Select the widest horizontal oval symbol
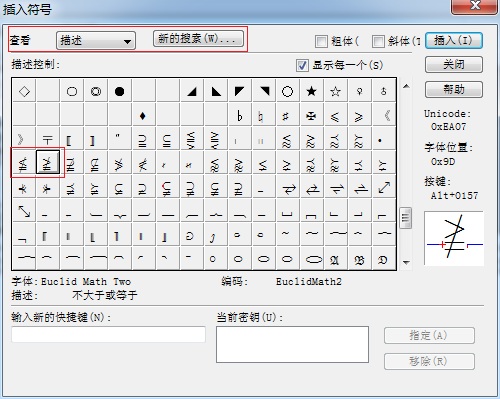This screenshot has width=500, height=399. click(314, 259)
